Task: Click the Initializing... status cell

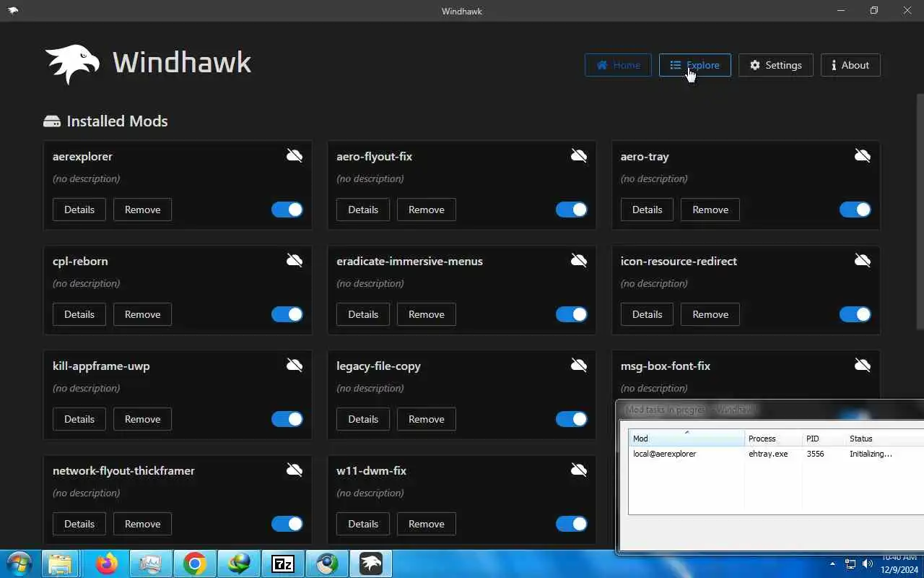Action: (x=871, y=454)
